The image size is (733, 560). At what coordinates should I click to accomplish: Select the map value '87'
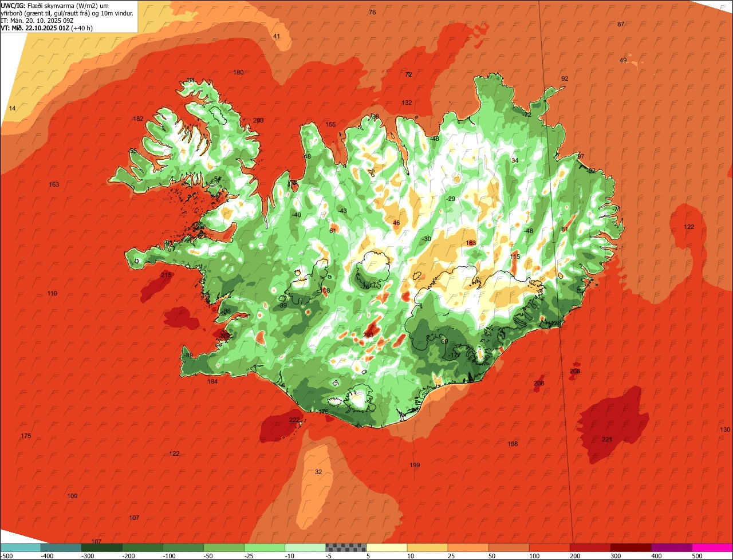point(621,24)
